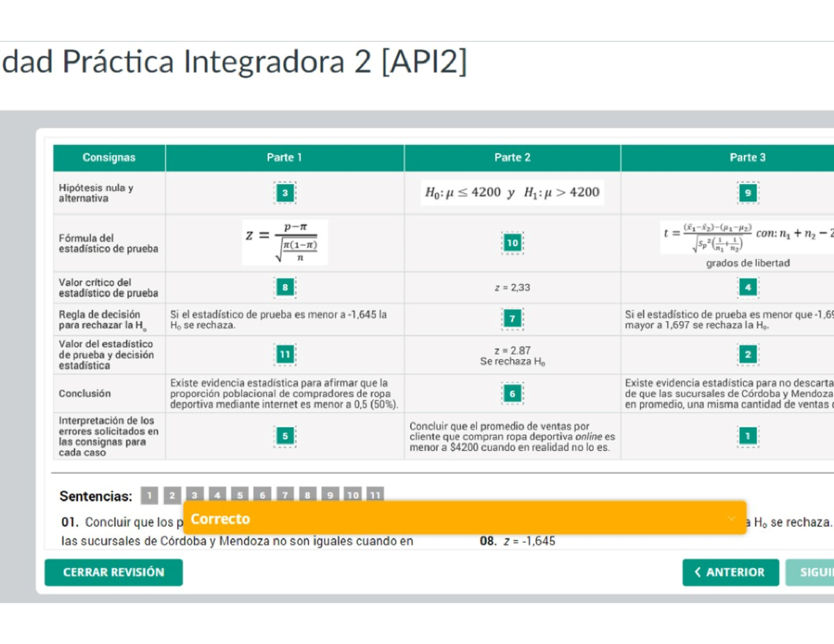Click placeholder 11 for the test statistic value
The width and height of the screenshot is (834, 644).
284,354
